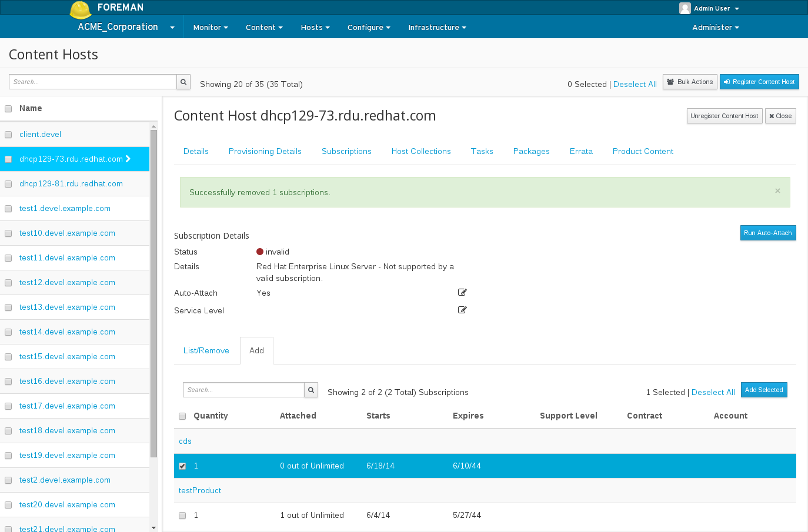The image size is (808, 532).
Task: Open host test15.devel.example.com
Action: pos(67,356)
